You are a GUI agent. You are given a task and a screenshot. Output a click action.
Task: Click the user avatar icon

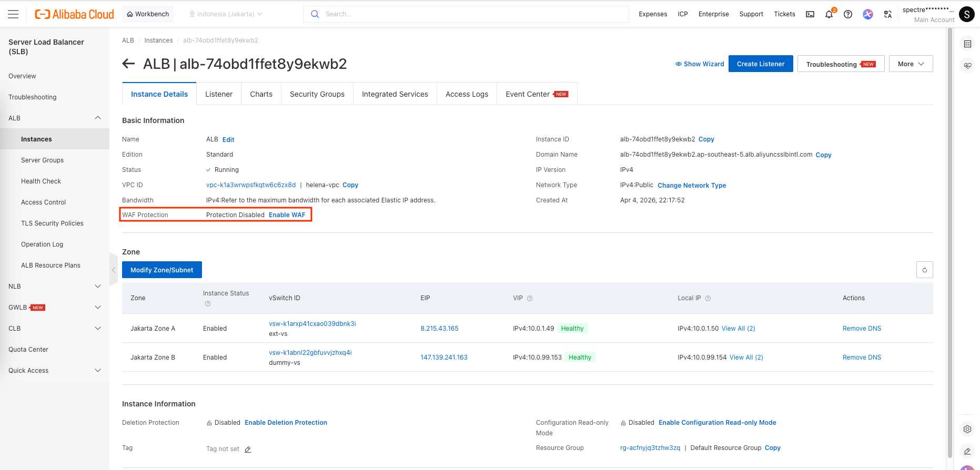click(x=966, y=14)
